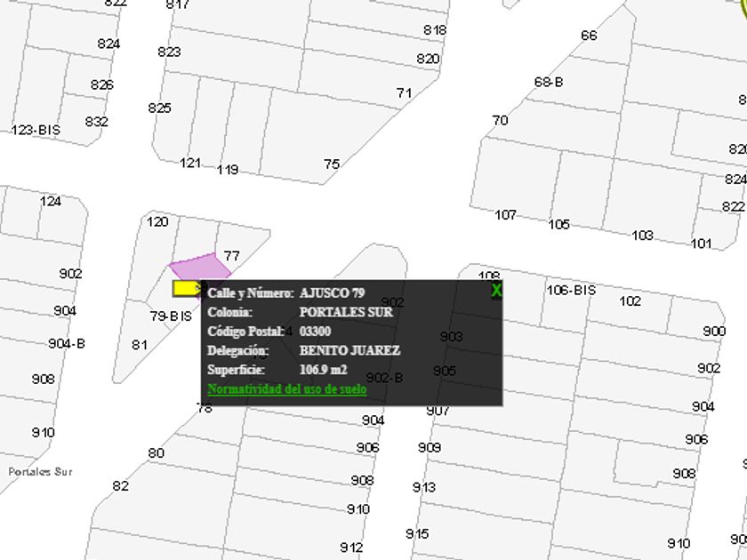Click lot 123-BIS on the map
747x560 pixels.
pyautogui.click(x=36, y=130)
